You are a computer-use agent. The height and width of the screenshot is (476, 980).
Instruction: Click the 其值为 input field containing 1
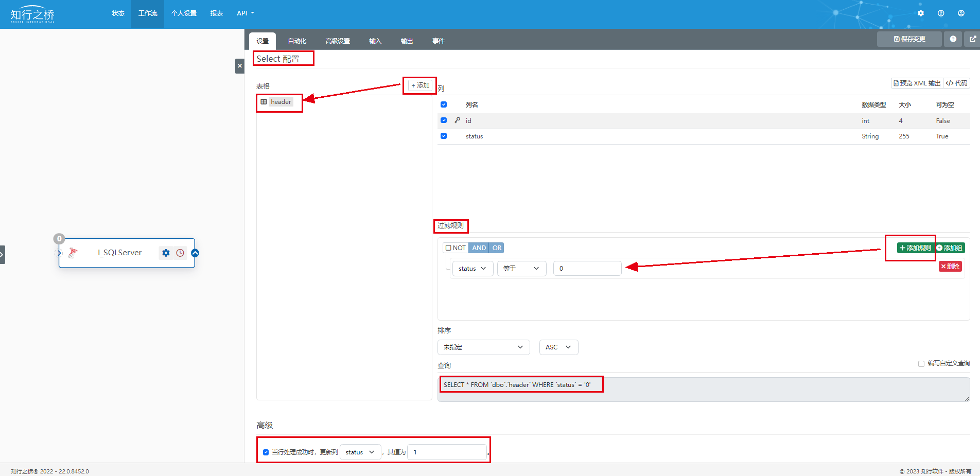click(447, 452)
